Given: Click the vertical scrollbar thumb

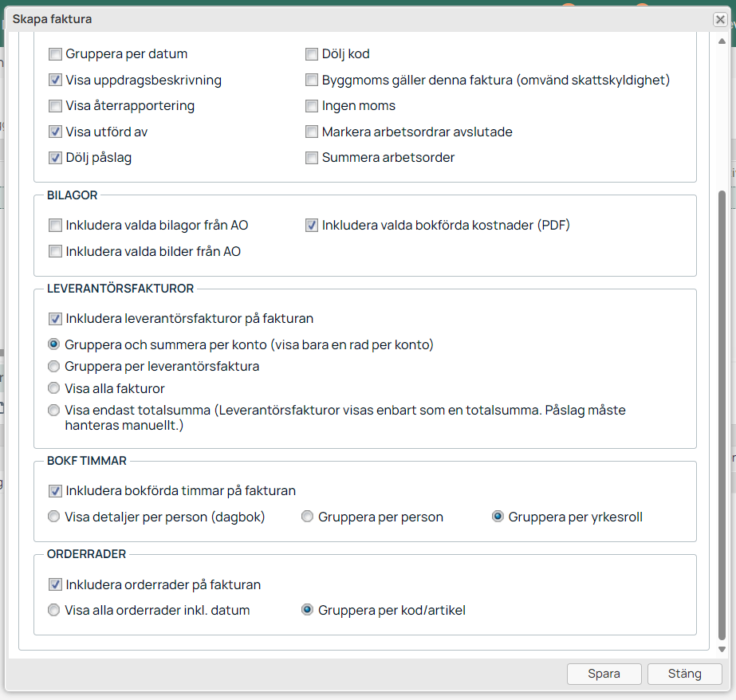Looking at the screenshot, I should point(722,415).
